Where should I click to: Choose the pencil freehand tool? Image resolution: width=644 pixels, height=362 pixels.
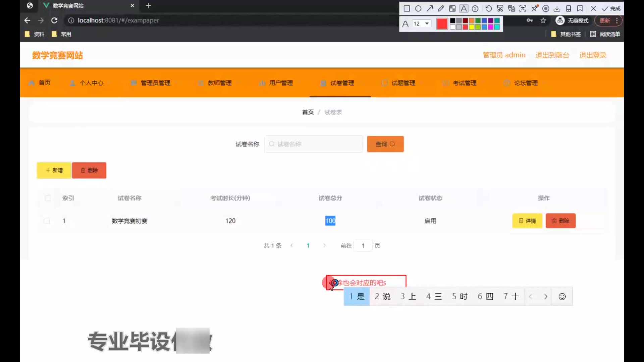(x=441, y=9)
